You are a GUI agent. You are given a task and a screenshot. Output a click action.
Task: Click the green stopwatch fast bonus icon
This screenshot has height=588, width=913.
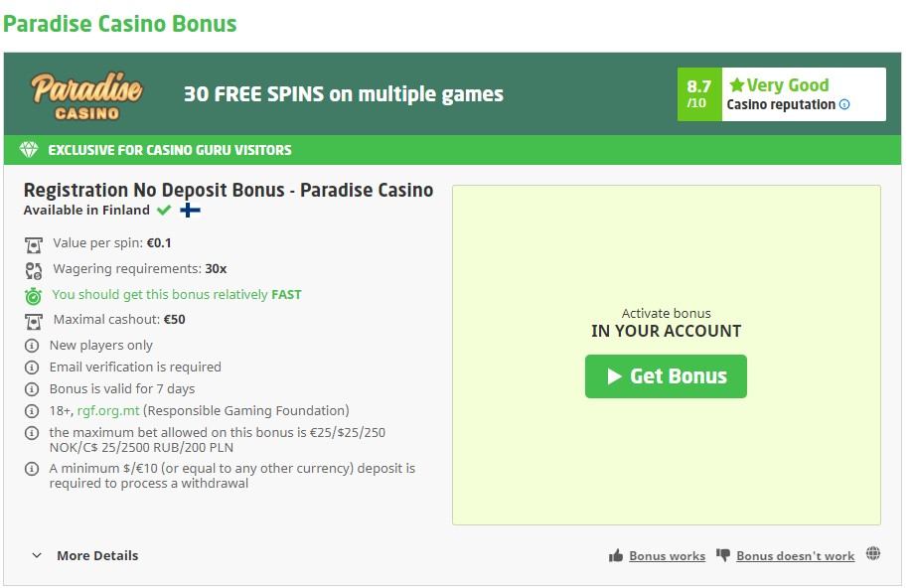click(34, 295)
